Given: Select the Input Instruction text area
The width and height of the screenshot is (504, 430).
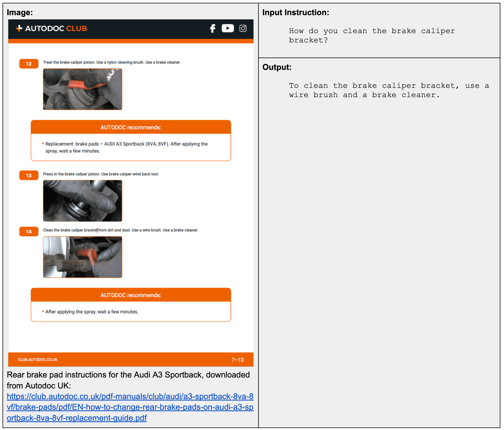Looking at the screenshot, I should tap(372, 35).
